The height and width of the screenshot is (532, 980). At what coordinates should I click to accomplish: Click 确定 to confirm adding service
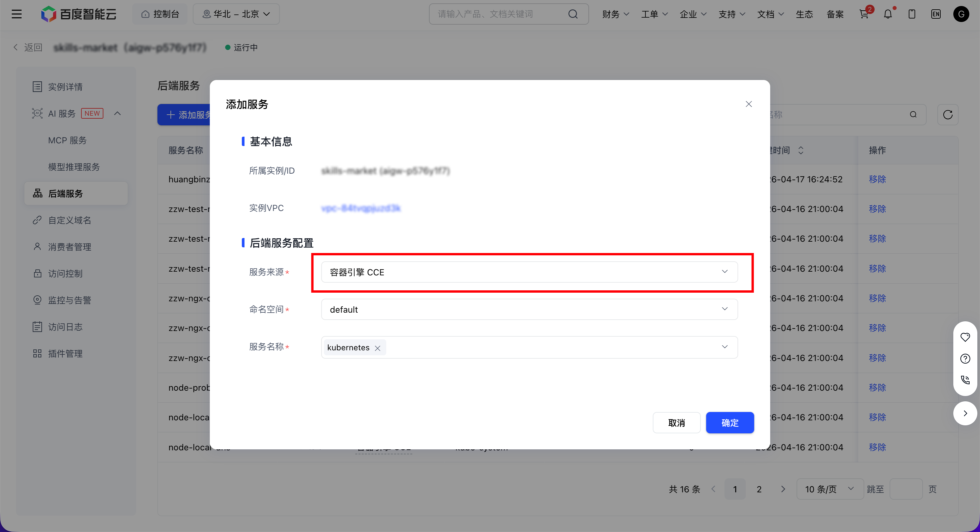pyautogui.click(x=730, y=422)
